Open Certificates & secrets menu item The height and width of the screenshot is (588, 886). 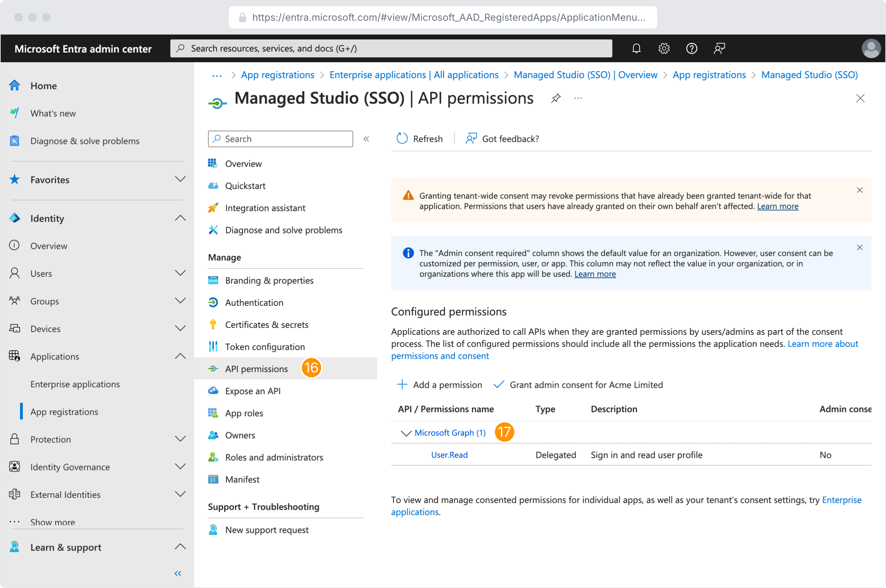[x=266, y=325]
